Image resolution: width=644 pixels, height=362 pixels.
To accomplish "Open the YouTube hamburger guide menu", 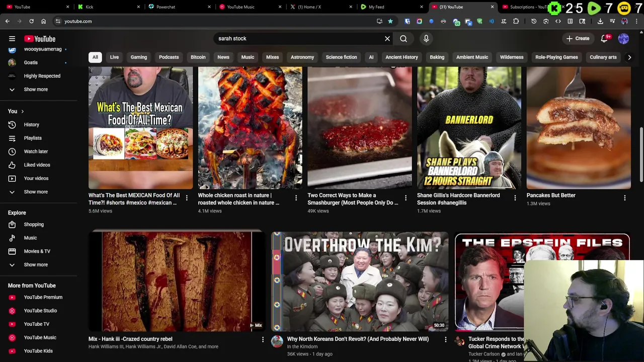I will 12,39.
